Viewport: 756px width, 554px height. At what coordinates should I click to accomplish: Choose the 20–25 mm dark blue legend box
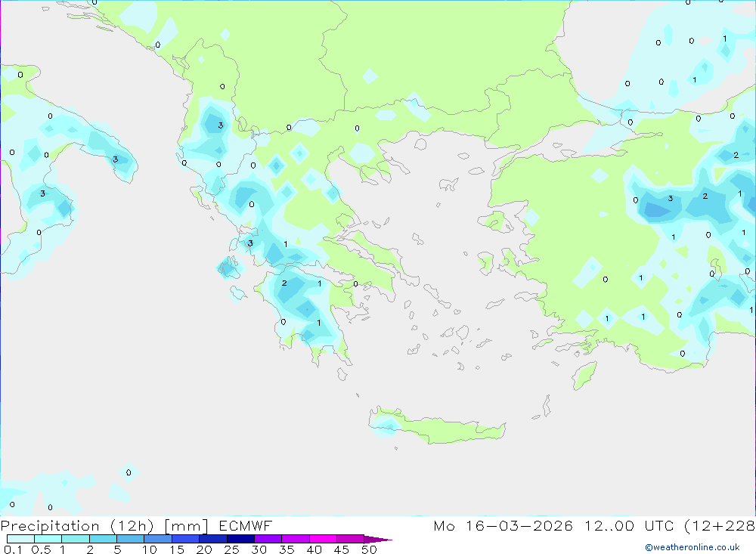[213, 539]
